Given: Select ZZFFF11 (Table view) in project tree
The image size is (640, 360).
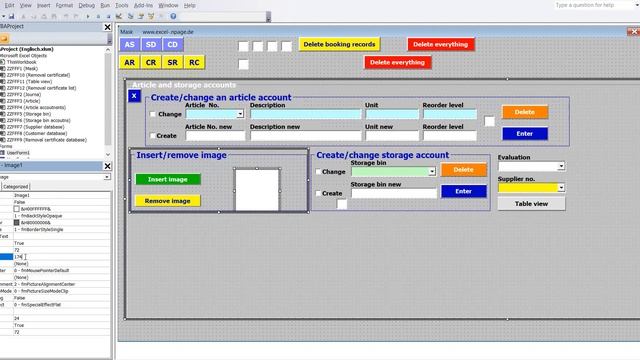Looking at the screenshot, I should coord(29,82).
